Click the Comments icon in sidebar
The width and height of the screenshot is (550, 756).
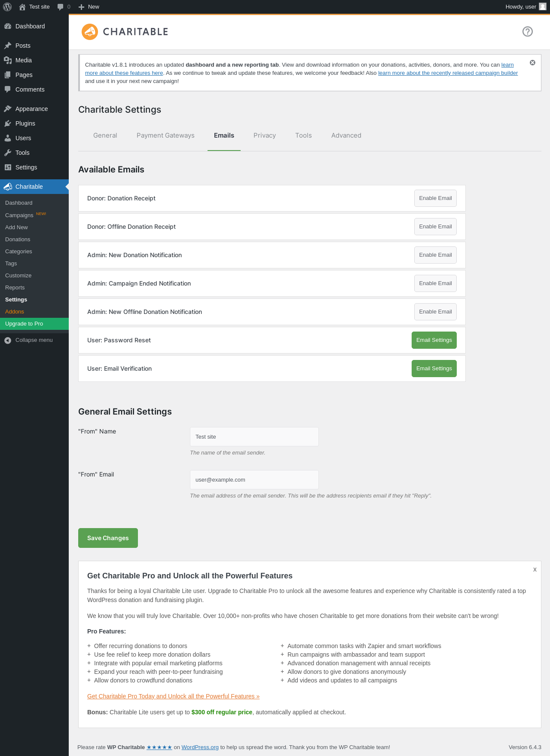8,89
